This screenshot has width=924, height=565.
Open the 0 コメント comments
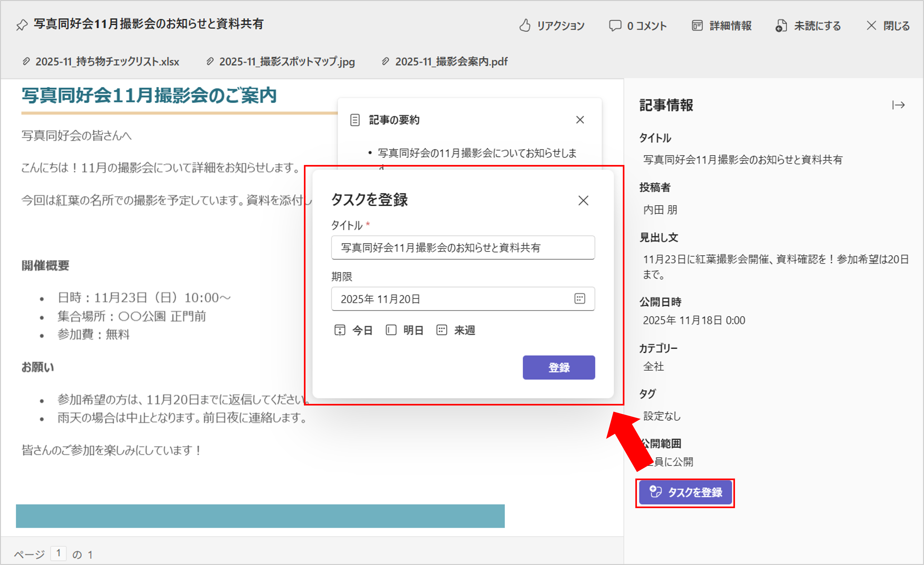638,25
